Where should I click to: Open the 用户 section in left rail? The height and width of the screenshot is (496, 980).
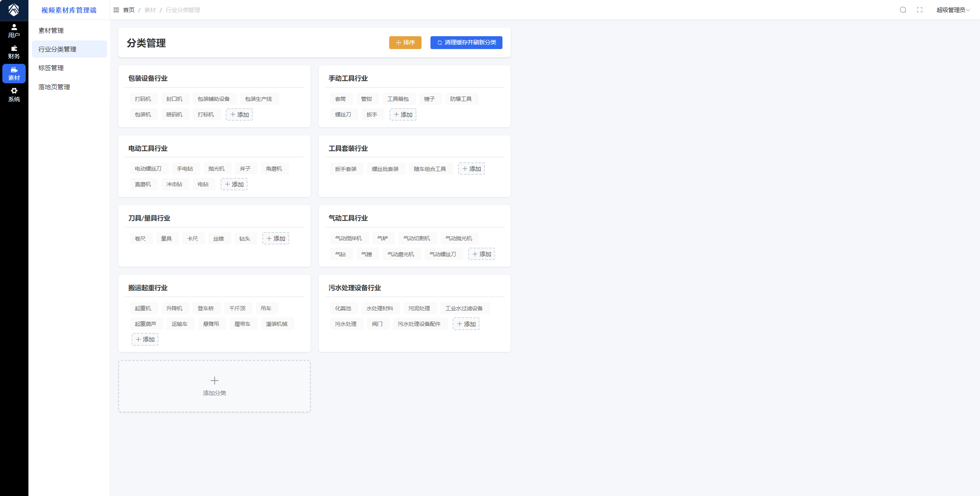(14, 31)
